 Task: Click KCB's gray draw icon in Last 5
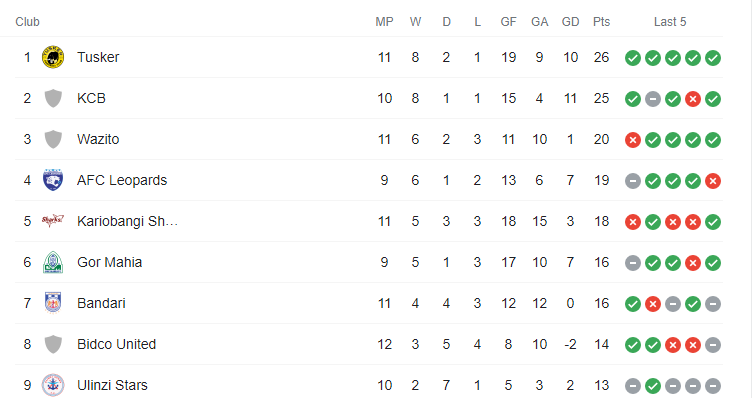[653, 99]
